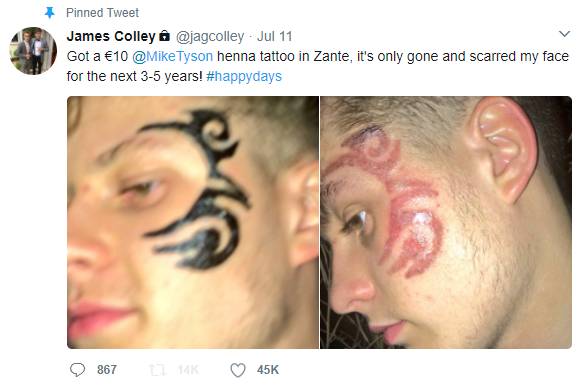Click the retweet arrows icon
Screen dimensions: 577x385
click(x=157, y=370)
